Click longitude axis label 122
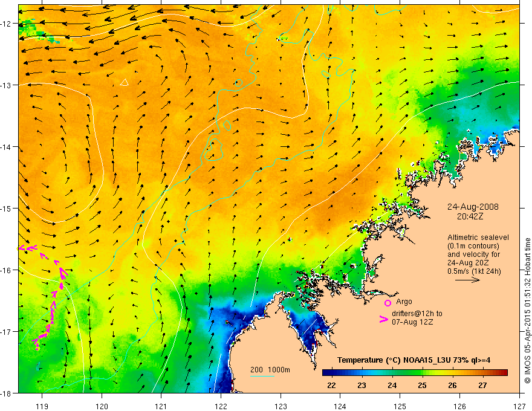 click(221, 406)
